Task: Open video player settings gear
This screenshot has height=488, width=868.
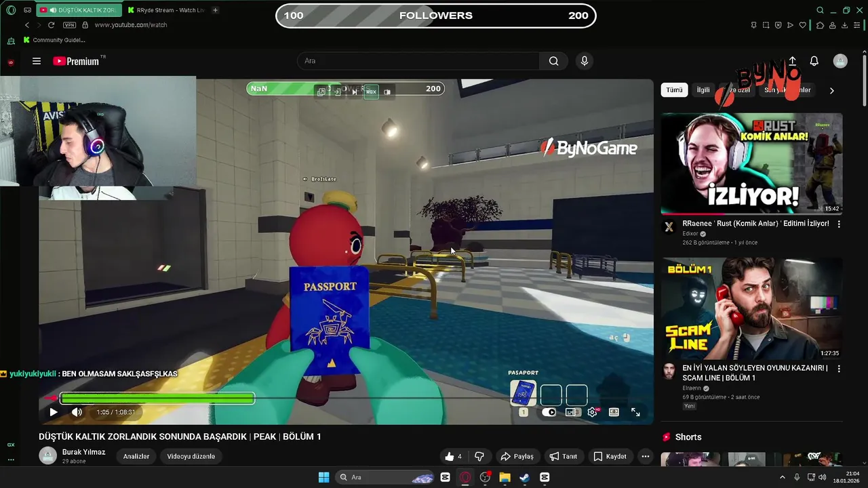Action: pyautogui.click(x=593, y=412)
